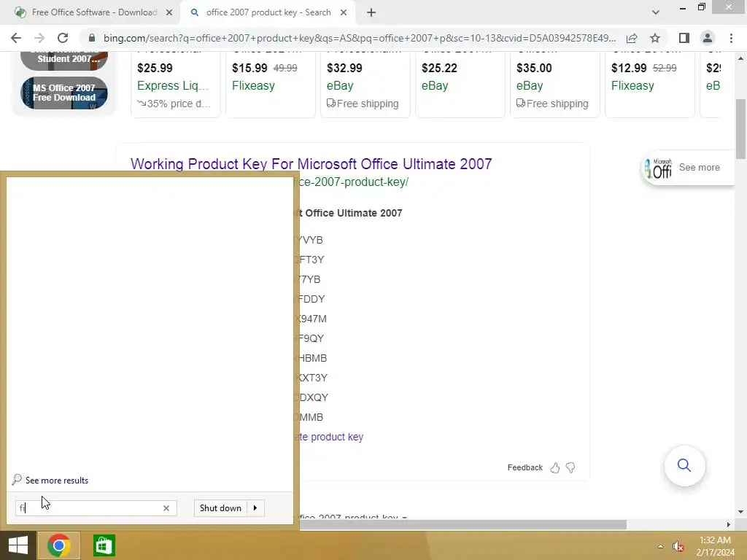Click the address bar URL

359,38
